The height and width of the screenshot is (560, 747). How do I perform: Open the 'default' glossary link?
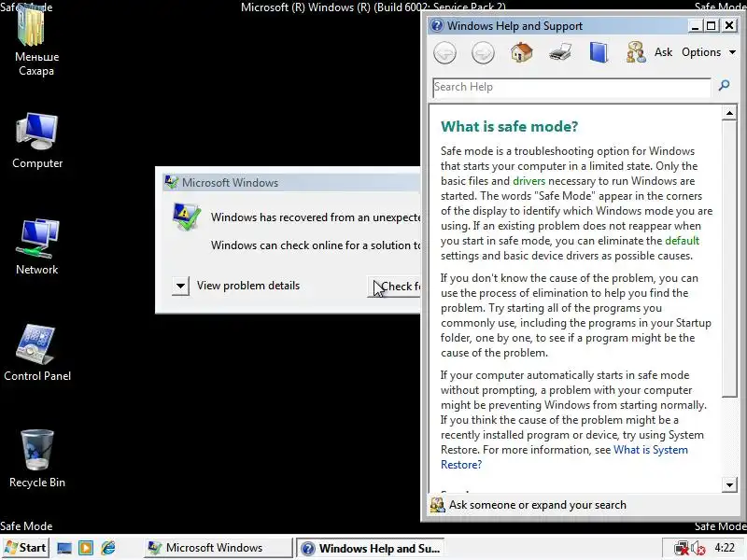tap(682, 241)
